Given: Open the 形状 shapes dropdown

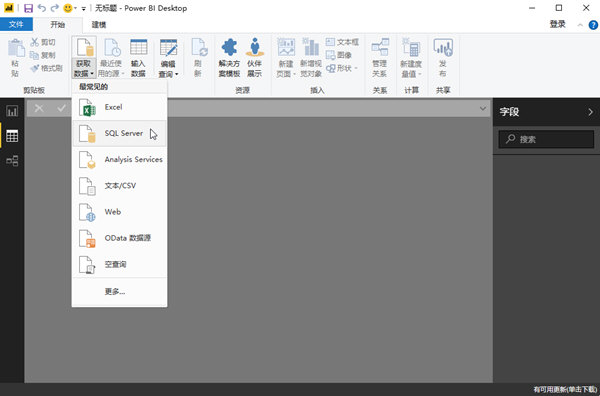Looking at the screenshot, I should 342,68.
